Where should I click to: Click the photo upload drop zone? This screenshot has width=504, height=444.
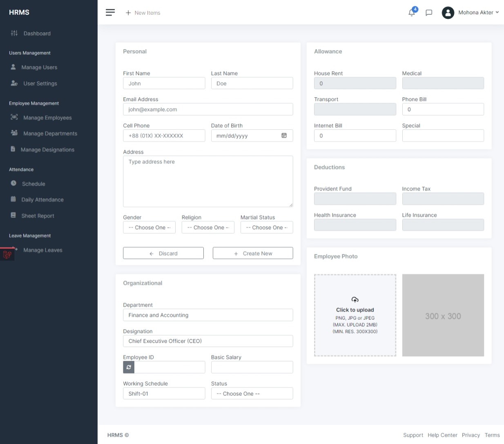point(355,315)
